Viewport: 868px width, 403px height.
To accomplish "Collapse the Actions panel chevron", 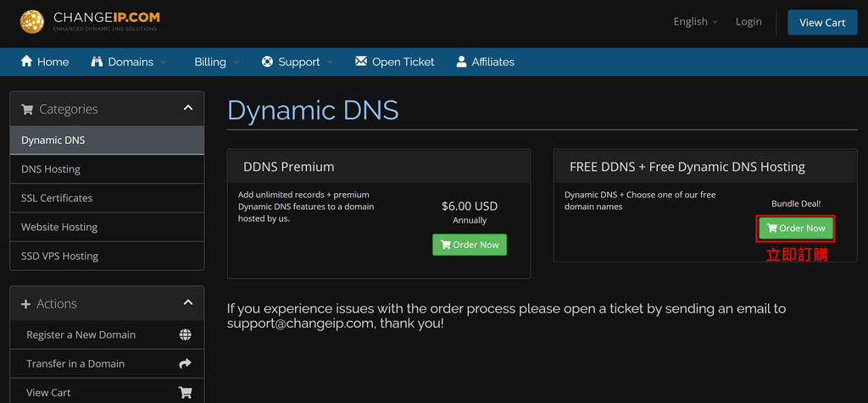I will [187, 303].
